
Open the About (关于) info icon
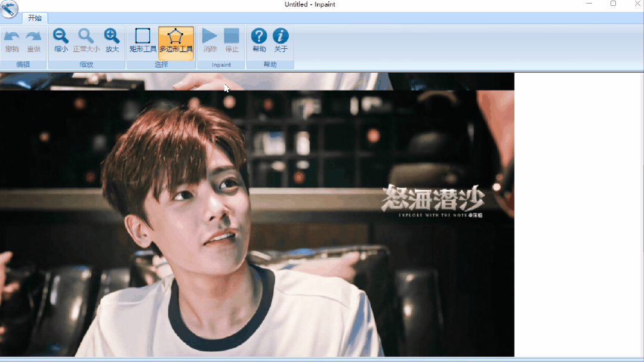281,41
